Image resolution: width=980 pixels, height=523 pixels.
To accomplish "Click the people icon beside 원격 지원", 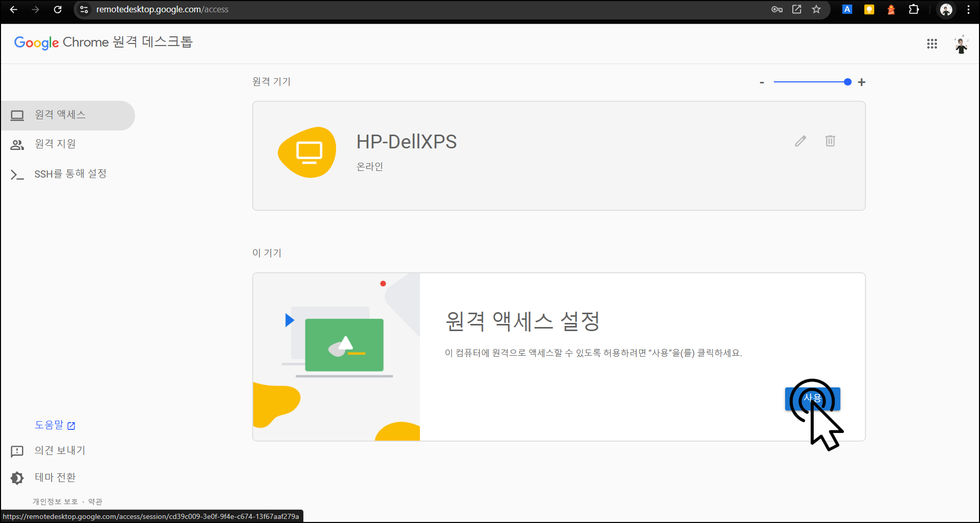I will point(17,145).
